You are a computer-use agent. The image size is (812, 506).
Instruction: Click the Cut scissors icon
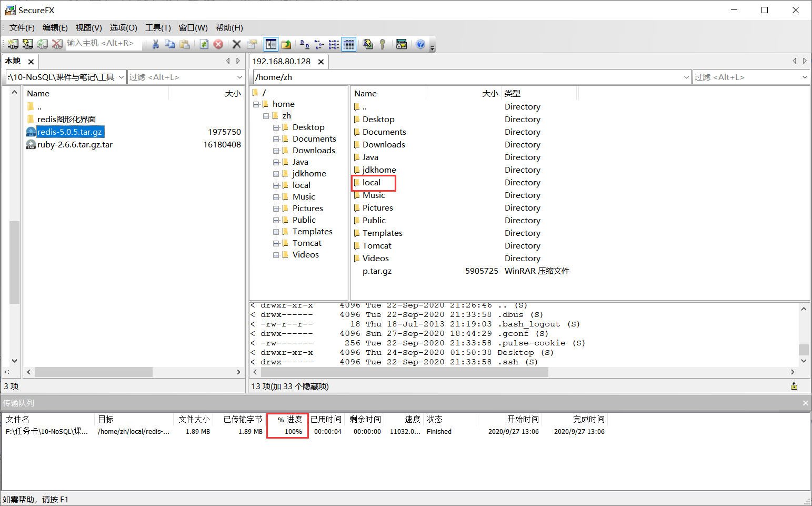pyautogui.click(x=155, y=44)
